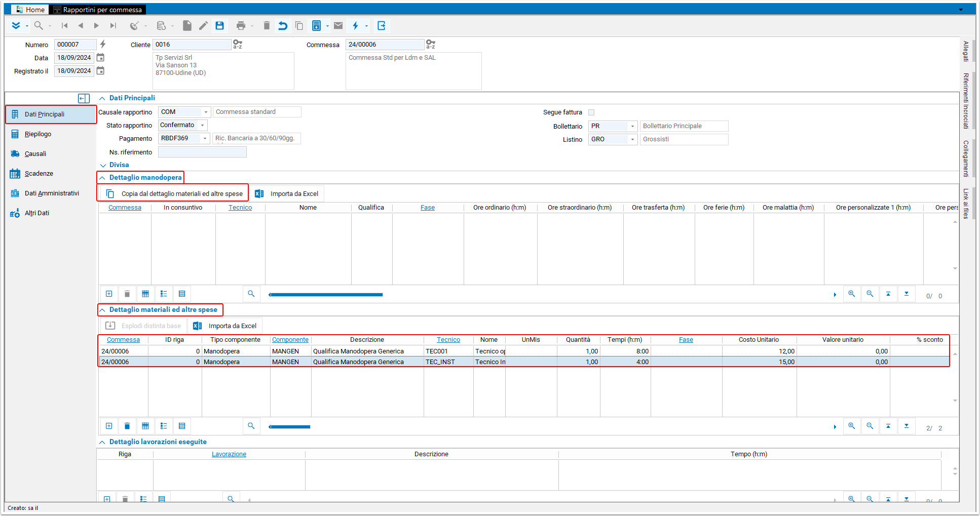Delete row in materiali grid toolbar
The image size is (980, 516).
point(127,426)
